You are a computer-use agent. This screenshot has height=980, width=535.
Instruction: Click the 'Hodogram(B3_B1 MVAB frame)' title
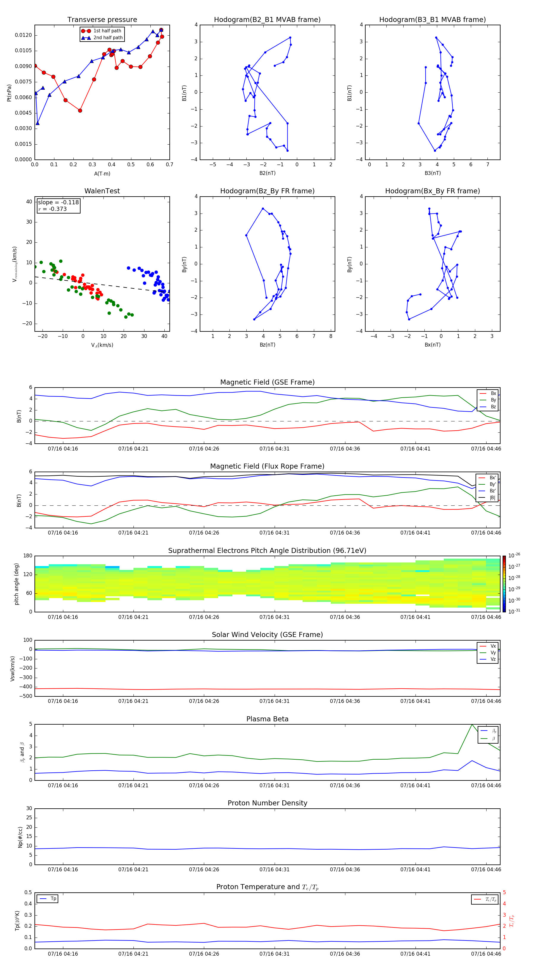[x=432, y=19]
